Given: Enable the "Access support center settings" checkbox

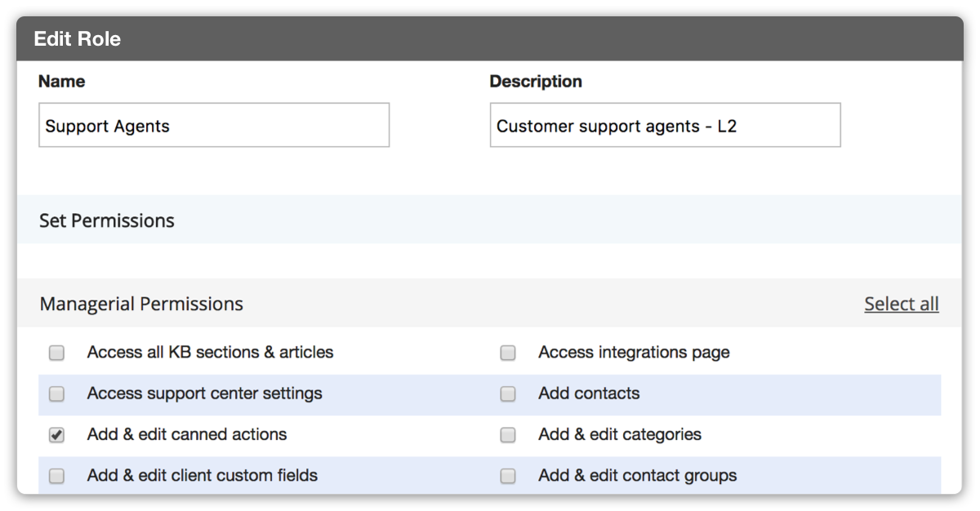Looking at the screenshot, I should tap(56, 393).
